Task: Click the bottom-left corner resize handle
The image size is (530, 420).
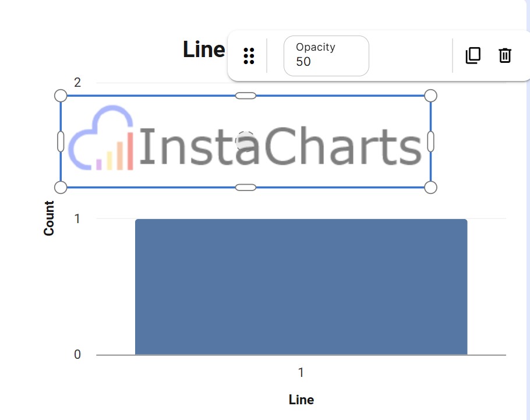Action: [x=61, y=188]
